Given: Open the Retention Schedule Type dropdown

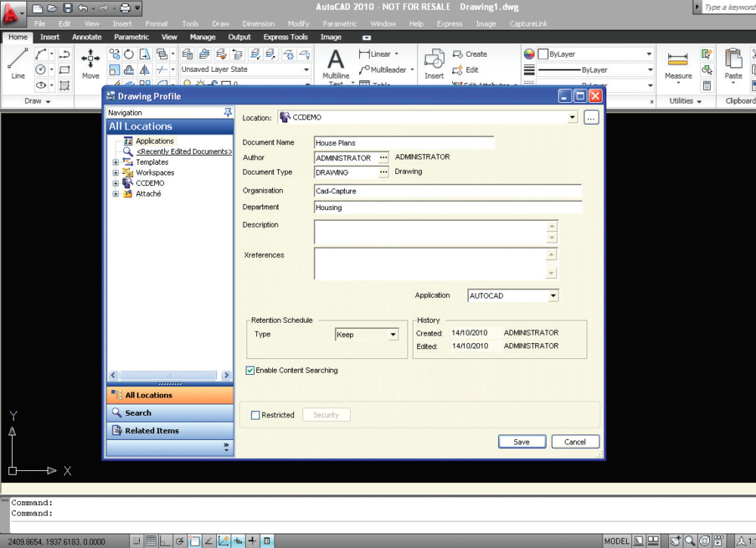Looking at the screenshot, I should coord(393,335).
